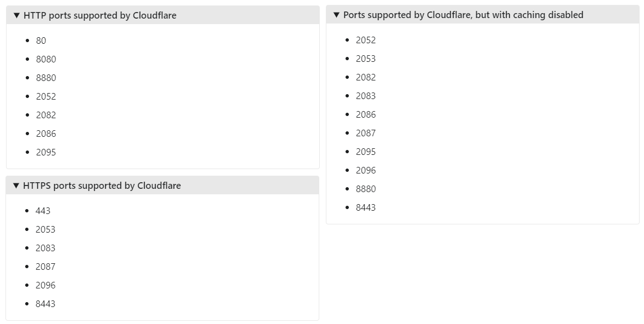Click port 2096 in caching disabled list

coord(366,170)
